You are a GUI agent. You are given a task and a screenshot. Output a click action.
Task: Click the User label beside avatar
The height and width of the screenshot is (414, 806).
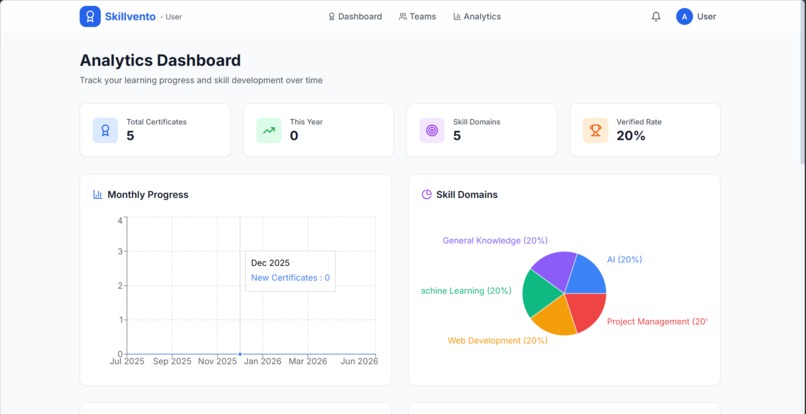pyautogui.click(x=706, y=16)
